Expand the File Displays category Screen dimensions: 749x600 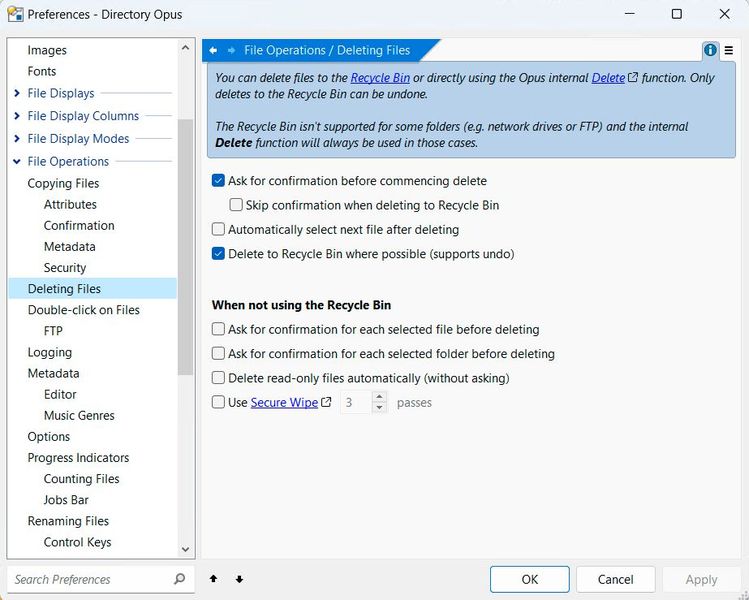point(17,93)
